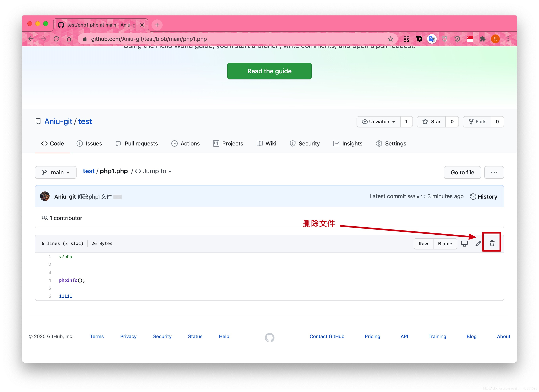
Task: Click the stargazers count 0
Action: pos(452,121)
